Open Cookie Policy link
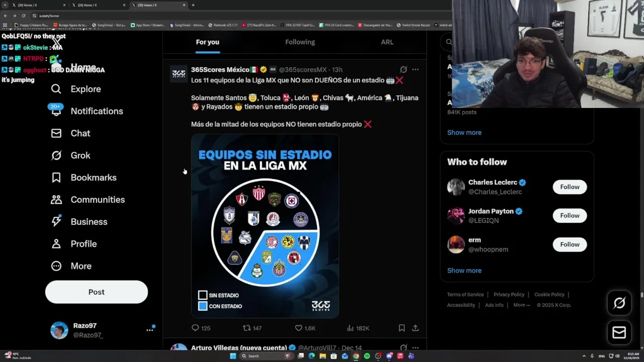 click(x=549, y=295)
